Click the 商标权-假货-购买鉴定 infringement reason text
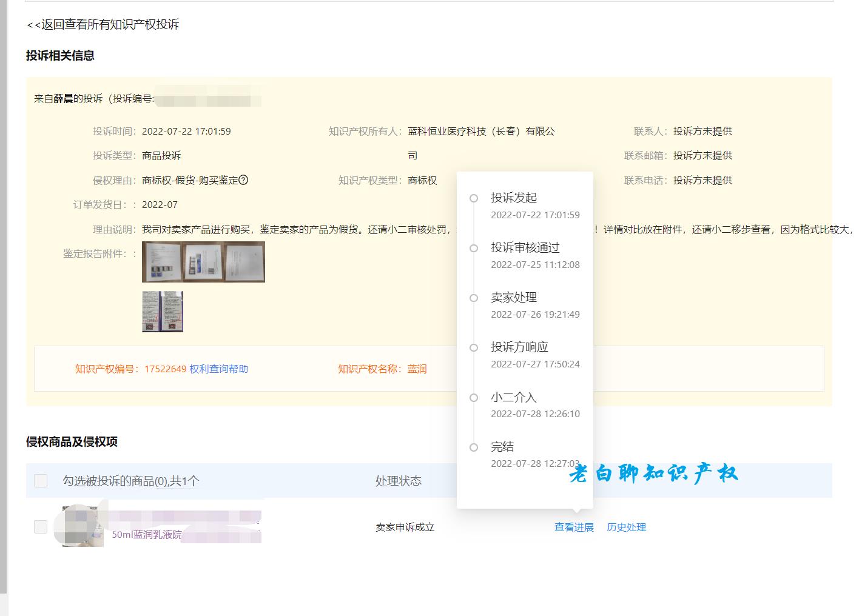Image resolution: width=859 pixels, height=616 pixels. click(x=190, y=180)
